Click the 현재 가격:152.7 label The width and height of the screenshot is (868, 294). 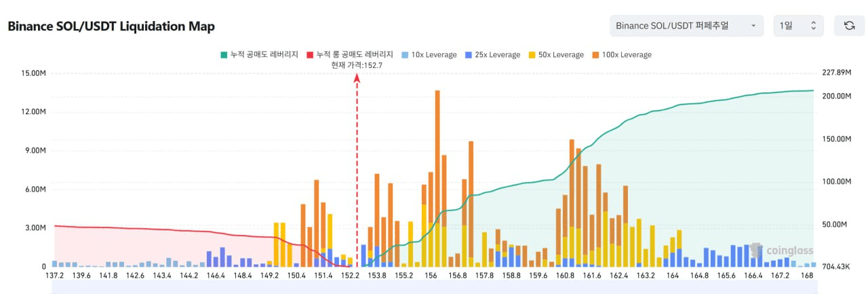click(357, 65)
